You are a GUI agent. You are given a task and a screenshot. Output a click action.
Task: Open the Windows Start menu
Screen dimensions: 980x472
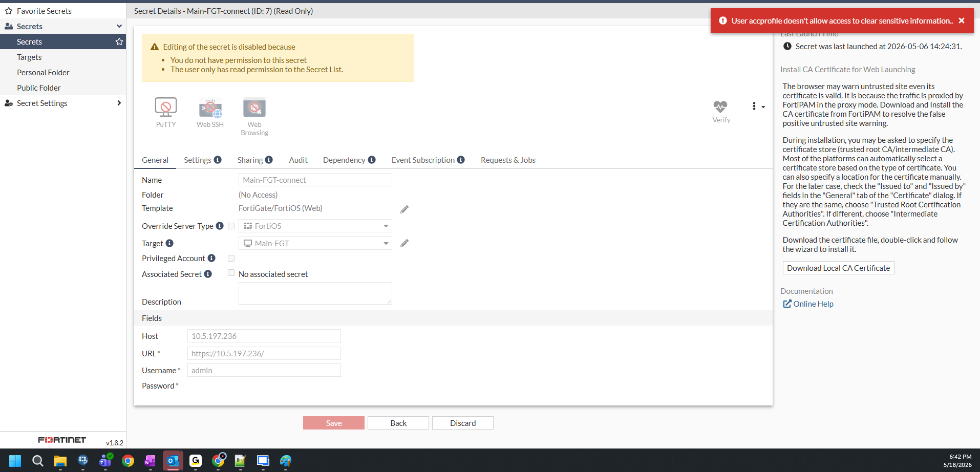pyautogui.click(x=15, y=461)
